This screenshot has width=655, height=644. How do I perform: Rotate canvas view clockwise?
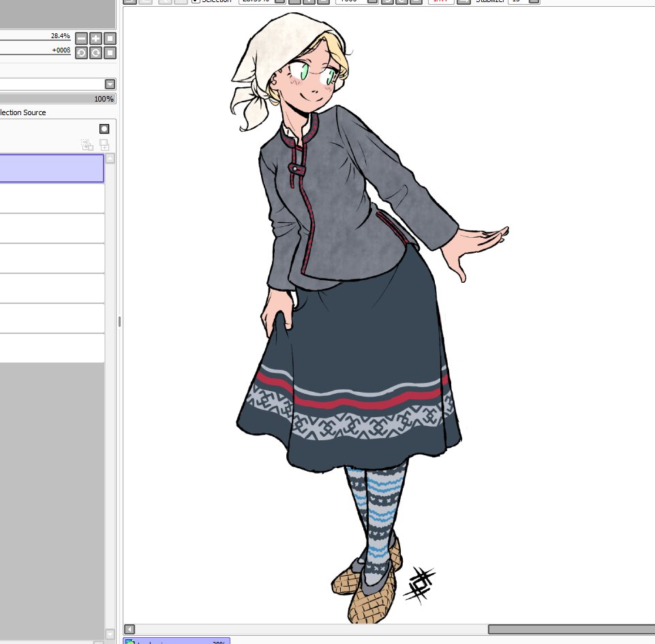(x=95, y=52)
